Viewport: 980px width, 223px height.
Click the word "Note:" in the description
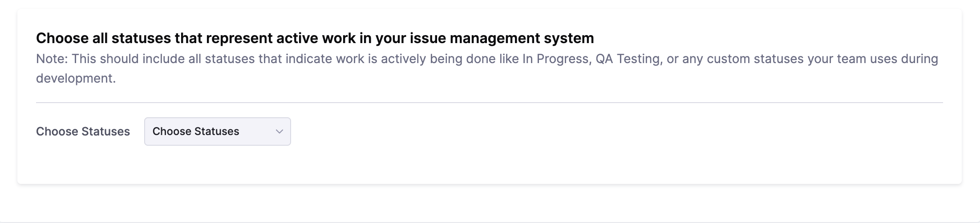[x=52, y=59]
